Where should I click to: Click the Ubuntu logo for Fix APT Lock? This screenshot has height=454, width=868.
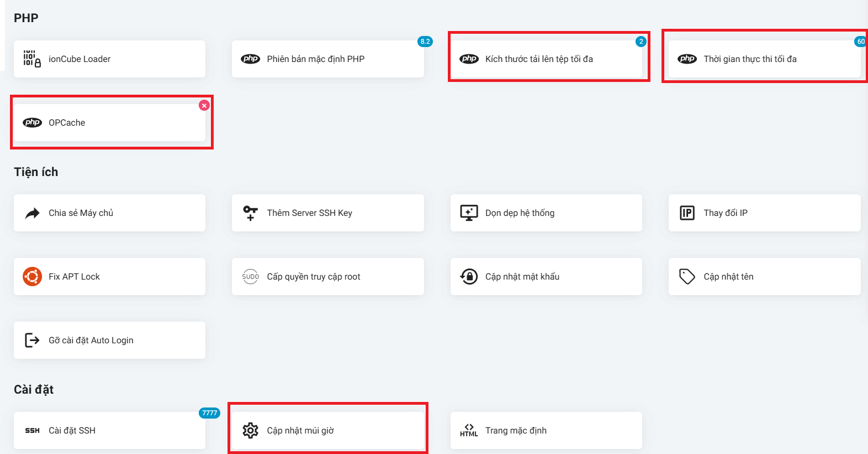point(32,276)
